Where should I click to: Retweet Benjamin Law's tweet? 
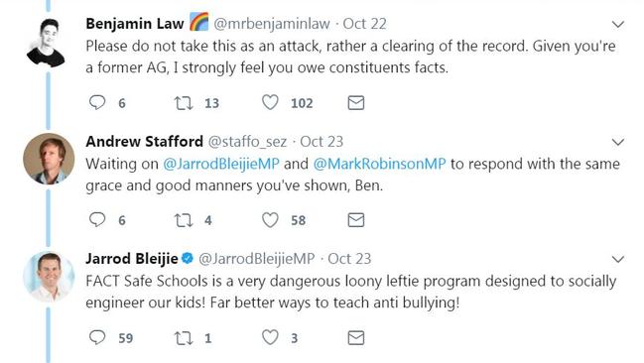pos(184,103)
